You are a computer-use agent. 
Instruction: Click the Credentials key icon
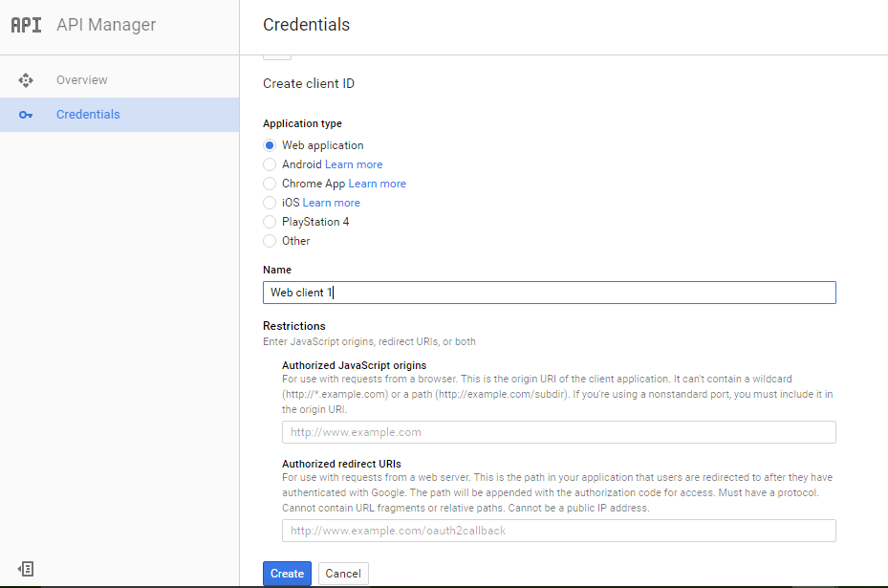(26, 115)
